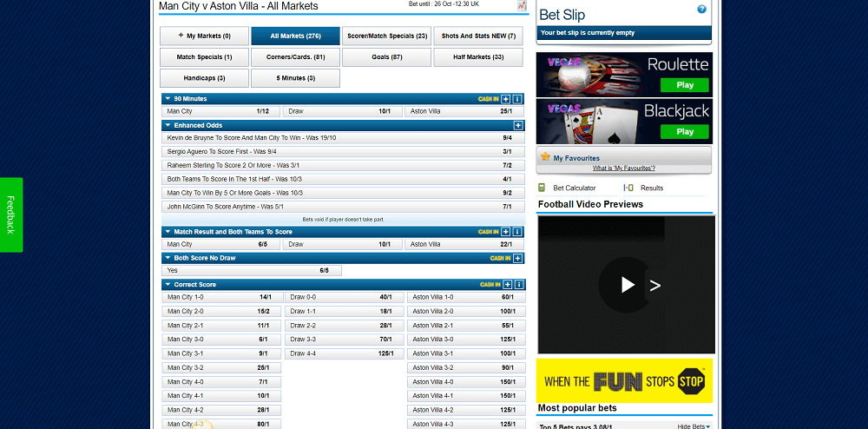Select Sergio Aguero To Score First 3/1

(343, 152)
